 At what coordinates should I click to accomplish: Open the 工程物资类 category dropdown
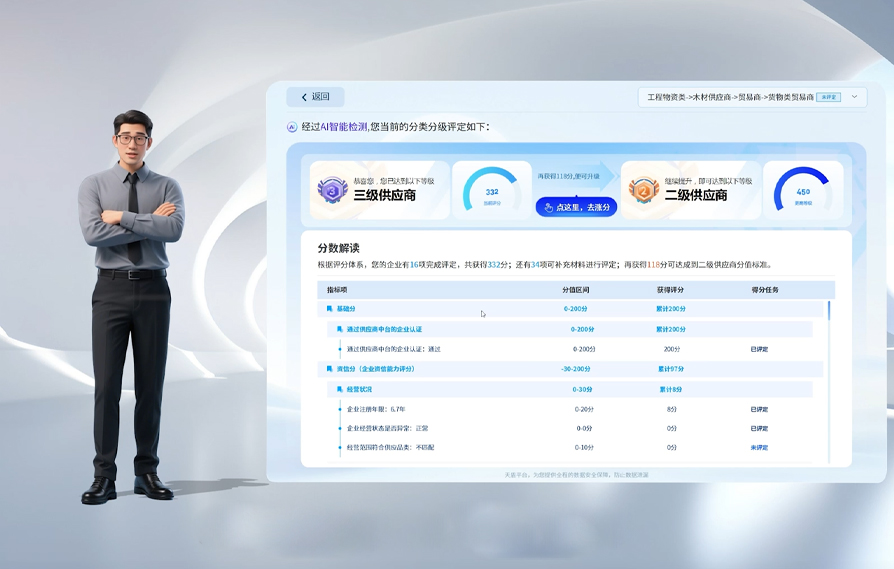[x=752, y=97]
